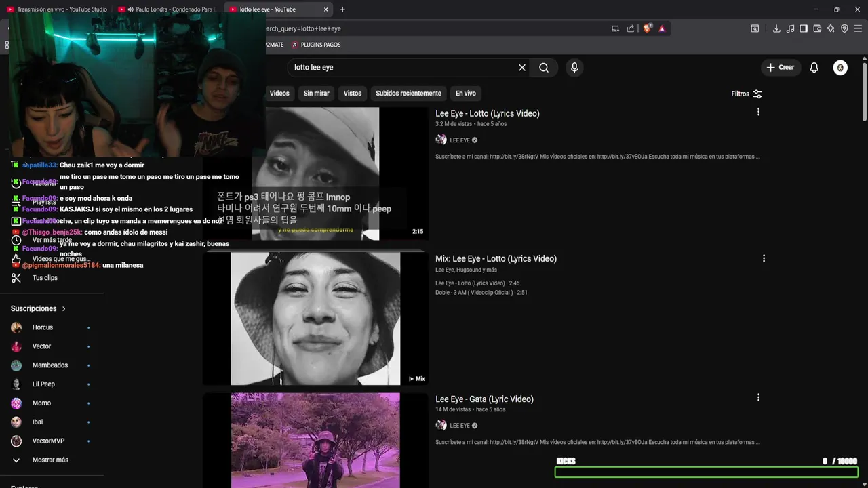868x488 pixels.
Task: Open the Leo AI sparkle icon
Action: click(x=831, y=28)
